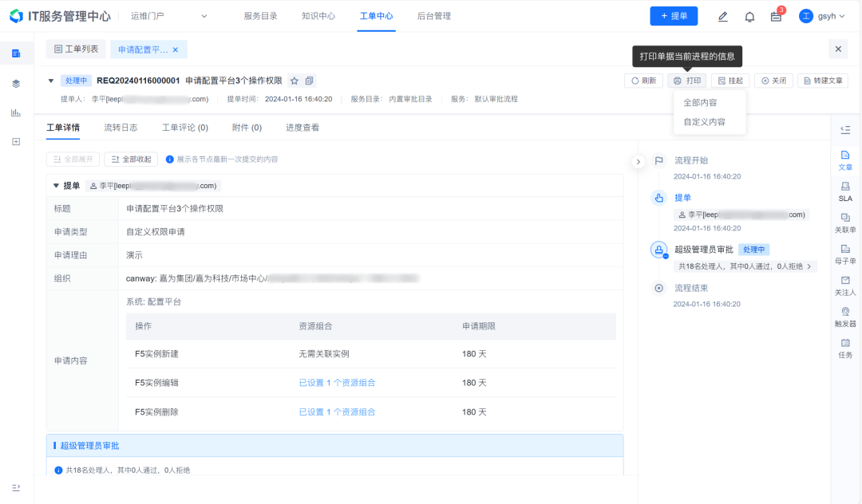Close the 申请配置平… tab
862x504 pixels.
click(x=176, y=49)
